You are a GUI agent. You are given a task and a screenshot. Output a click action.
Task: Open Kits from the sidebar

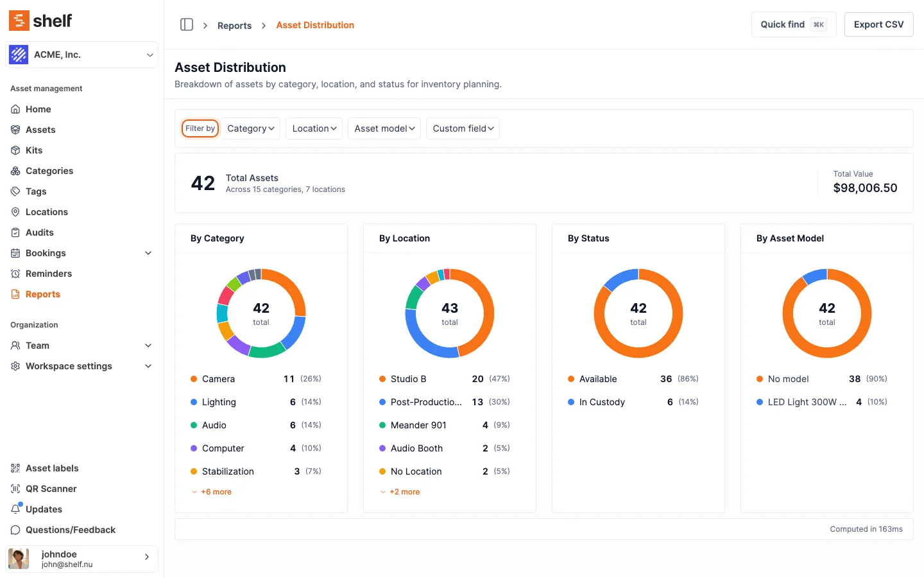tap(81, 150)
